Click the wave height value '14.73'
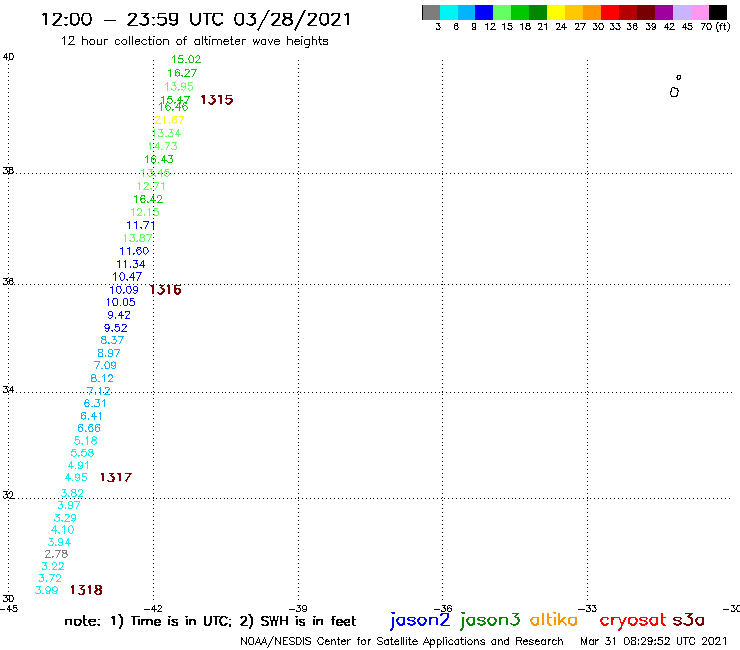This screenshot has width=740, height=650. pyautogui.click(x=163, y=146)
